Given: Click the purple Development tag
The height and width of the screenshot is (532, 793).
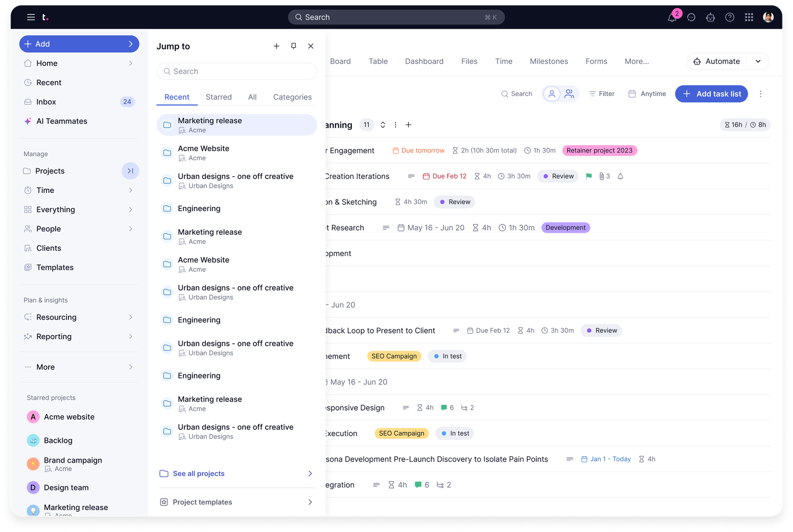Looking at the screenshot, I should coord(566,228).
